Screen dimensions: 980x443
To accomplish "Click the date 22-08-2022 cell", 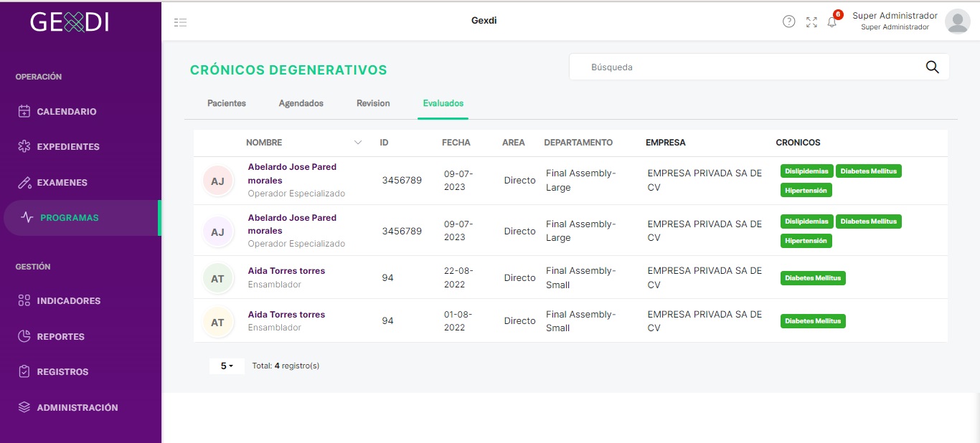I will click(x=458, y=277).
